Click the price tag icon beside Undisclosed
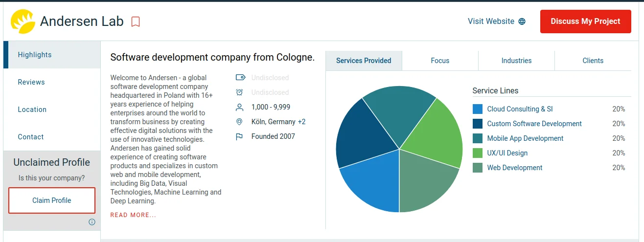The height and width of the screenshot is (242, 644). (240, 78)
